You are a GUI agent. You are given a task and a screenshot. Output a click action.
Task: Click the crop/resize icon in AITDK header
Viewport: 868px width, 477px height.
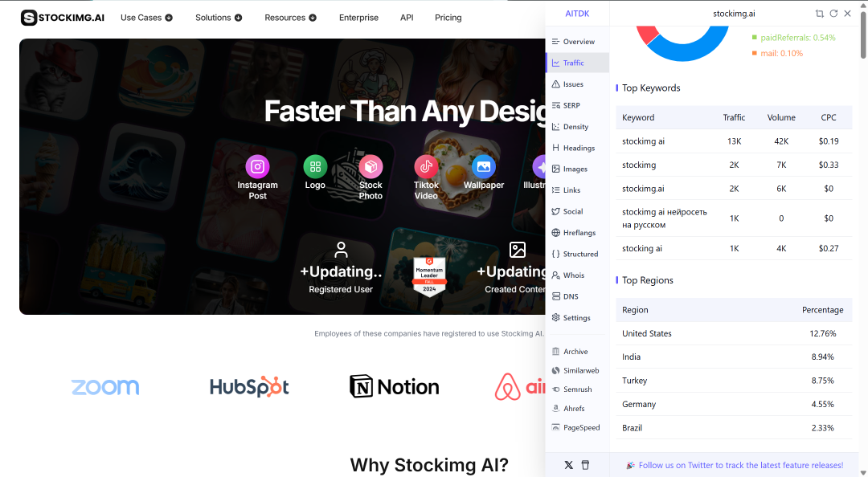point(819,14)
